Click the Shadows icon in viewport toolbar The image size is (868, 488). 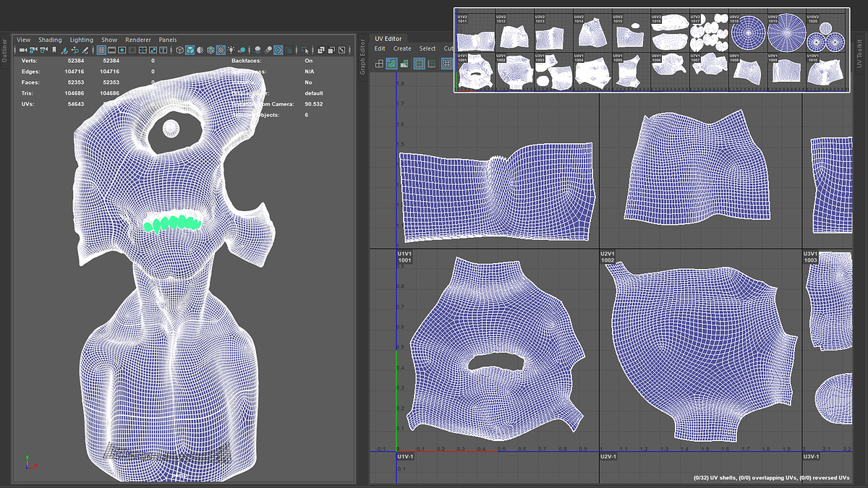coord(242,50)
